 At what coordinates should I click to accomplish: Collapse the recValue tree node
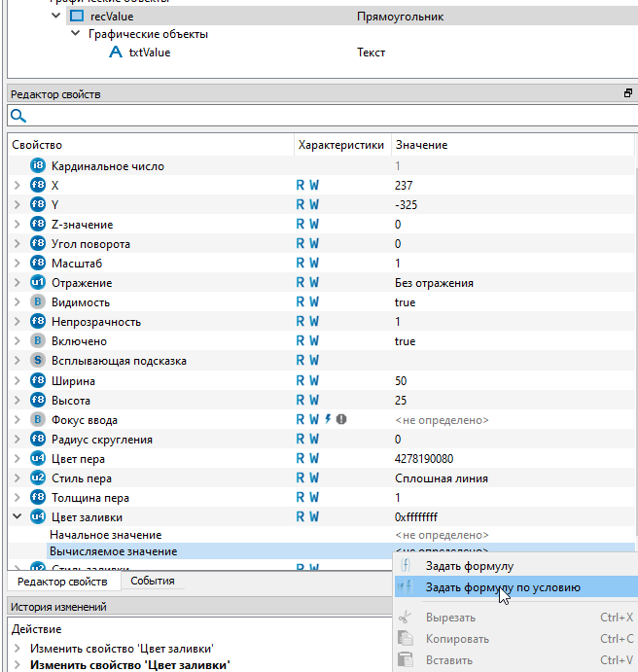click(56, 17)
